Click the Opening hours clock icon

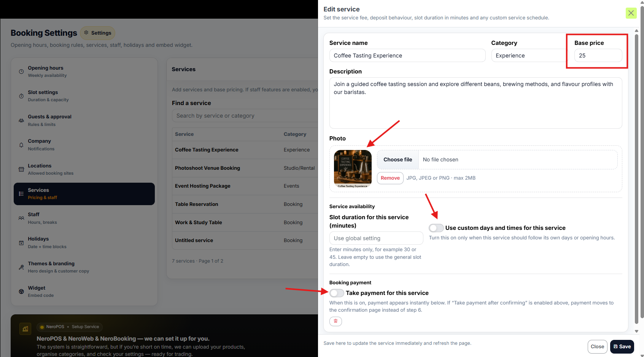(21, 72)
